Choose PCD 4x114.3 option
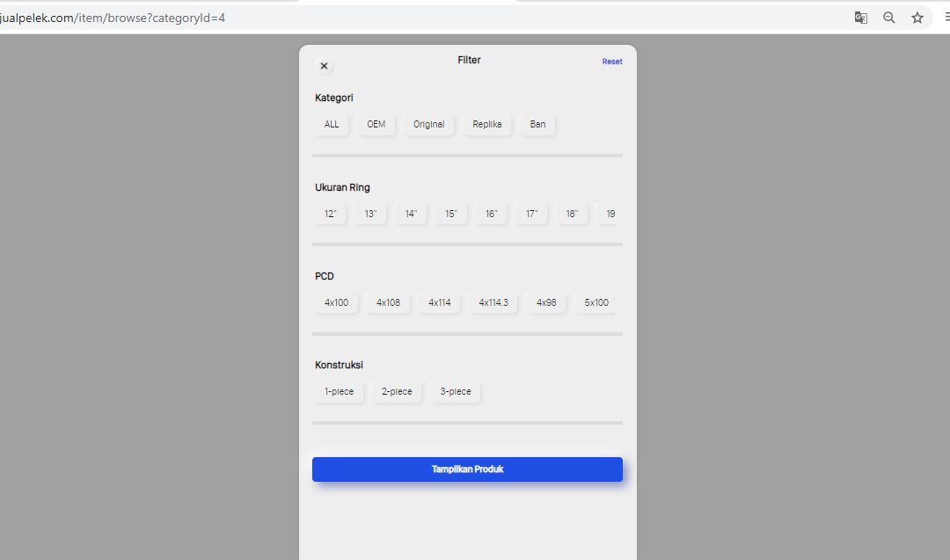The width and height of the screenshot is (950, 560). [x=493, y=303]
